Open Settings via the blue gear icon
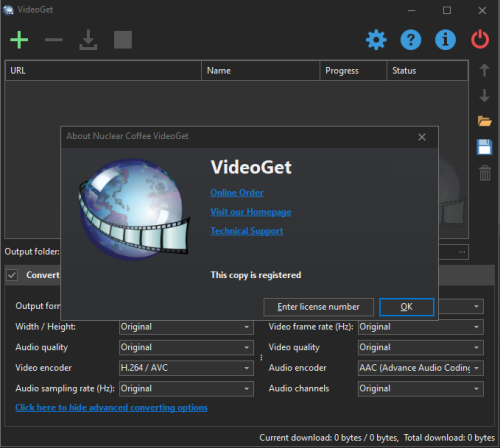Screen dimensions: 500x448 pyautogui.click(x=376, y=40)
